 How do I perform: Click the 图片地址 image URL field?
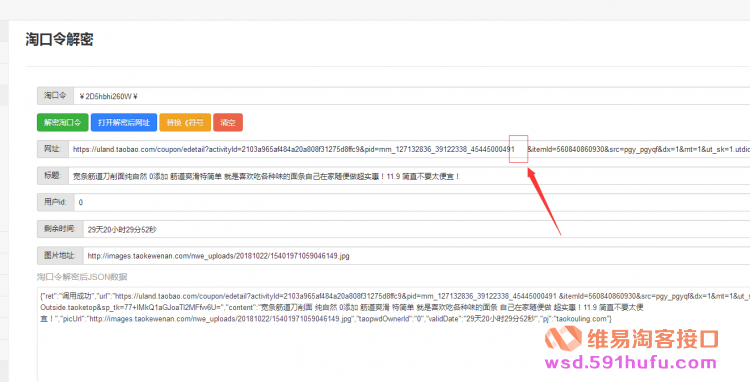click(417, 256)
